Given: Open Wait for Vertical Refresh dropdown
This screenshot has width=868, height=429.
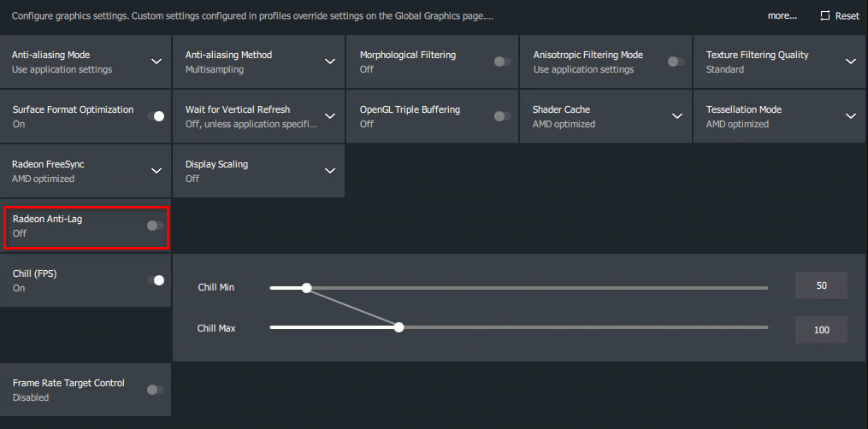Looking at the screenshot, I should (330, 116).
